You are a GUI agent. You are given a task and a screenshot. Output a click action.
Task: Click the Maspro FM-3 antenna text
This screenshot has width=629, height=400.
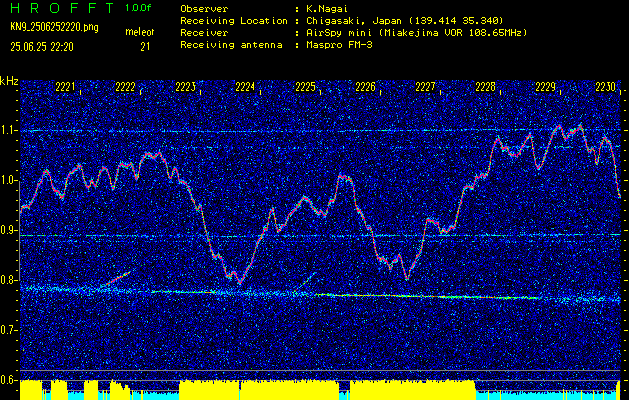click(x=339, y=45)
